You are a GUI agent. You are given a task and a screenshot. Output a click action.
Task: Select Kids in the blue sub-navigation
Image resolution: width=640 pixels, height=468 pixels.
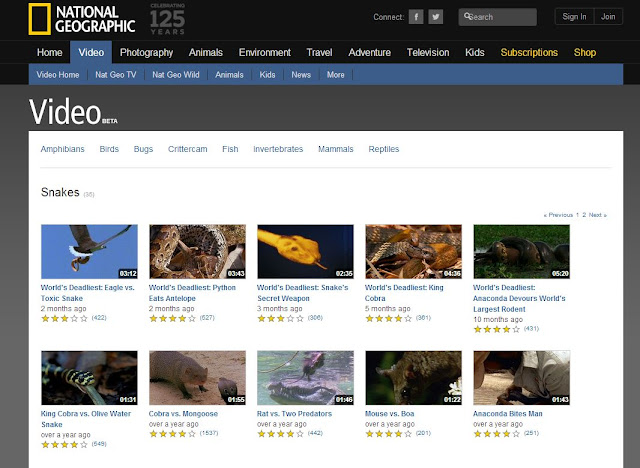[267, 75]
